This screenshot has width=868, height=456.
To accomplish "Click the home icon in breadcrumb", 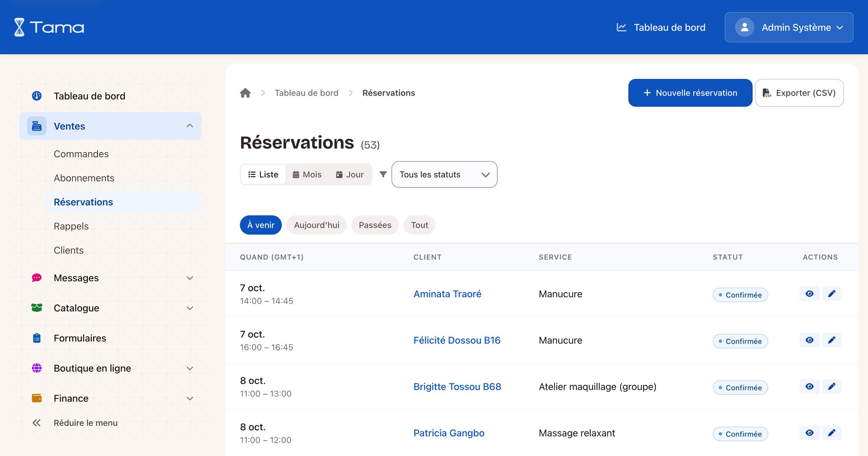I will click(245, 93).
